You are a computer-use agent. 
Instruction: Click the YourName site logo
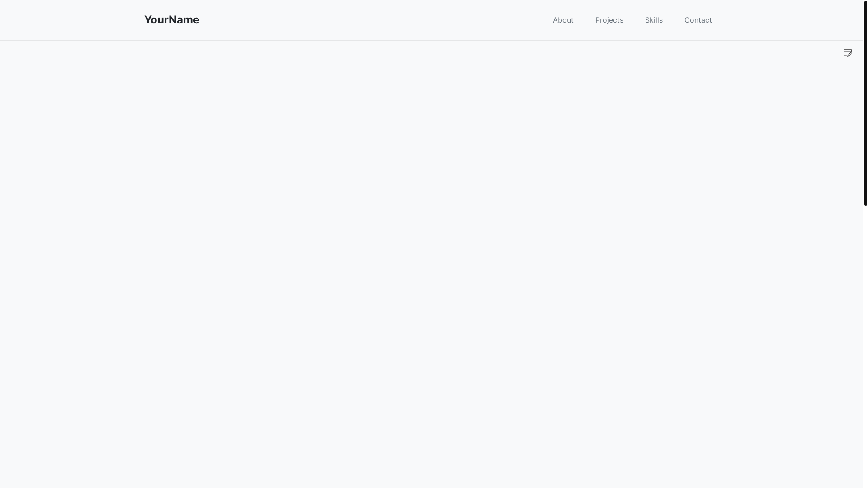point(172,20)
